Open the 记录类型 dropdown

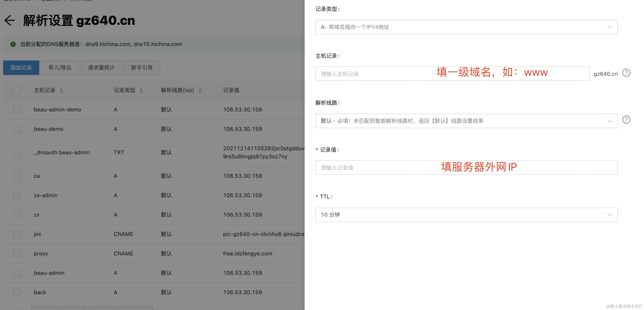466,27
